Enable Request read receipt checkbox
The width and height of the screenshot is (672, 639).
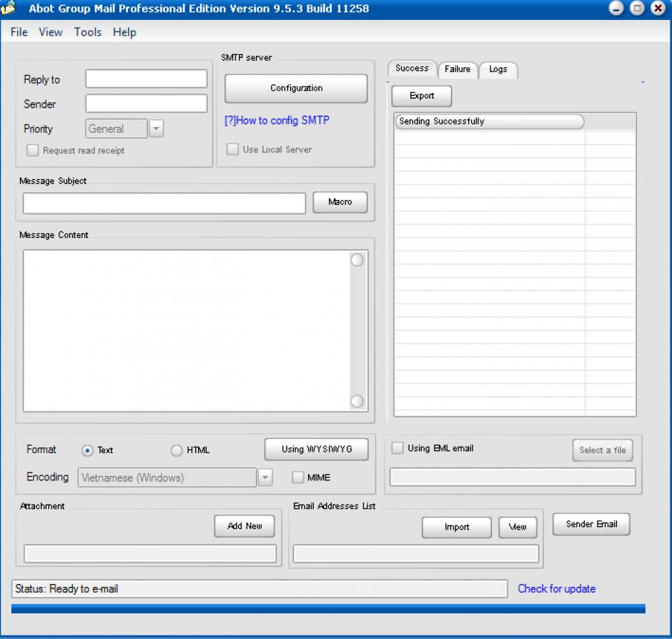pos(33,150)
